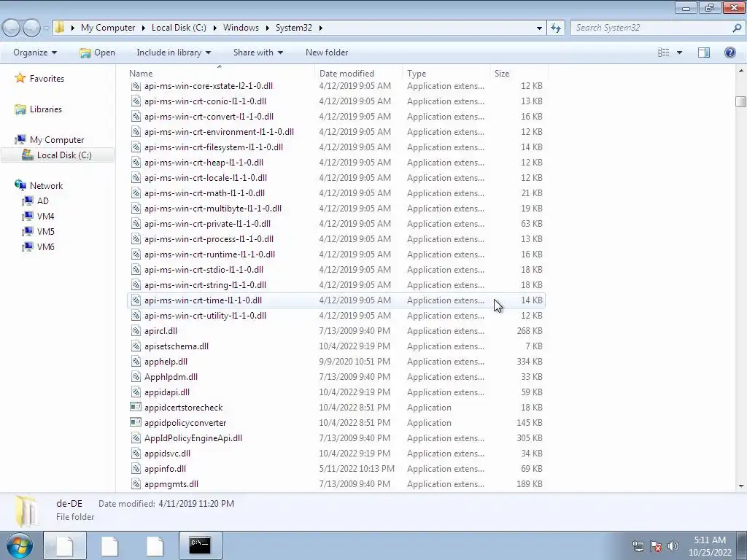Click the Back navigation arrow button

click(x=12, y=28)
